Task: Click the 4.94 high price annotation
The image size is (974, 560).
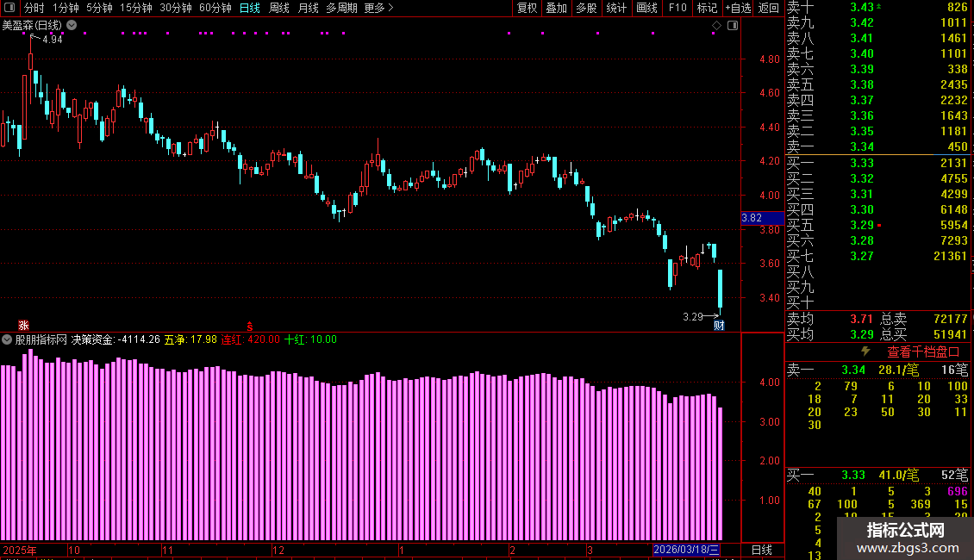Action: click(x=53, y=39)
